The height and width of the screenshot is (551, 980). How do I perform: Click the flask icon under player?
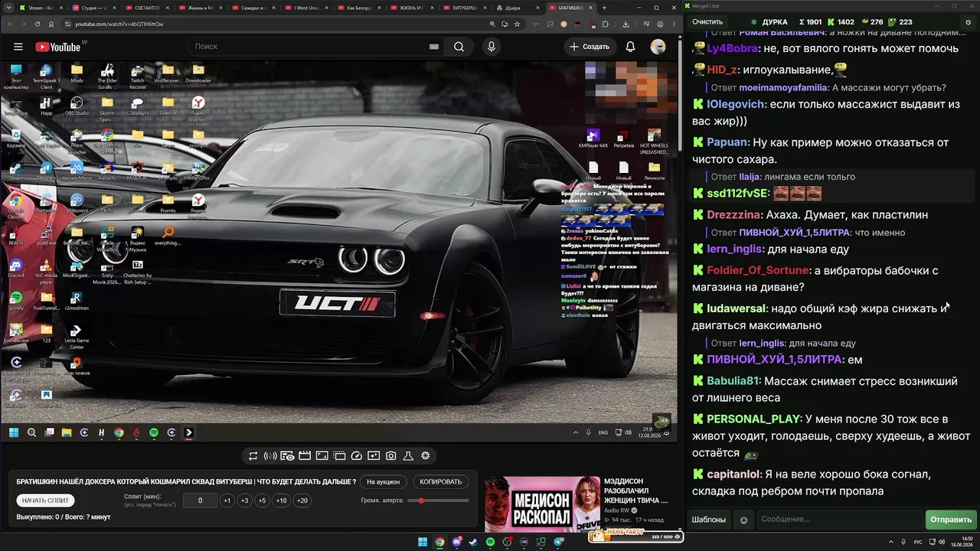point(408,456)
